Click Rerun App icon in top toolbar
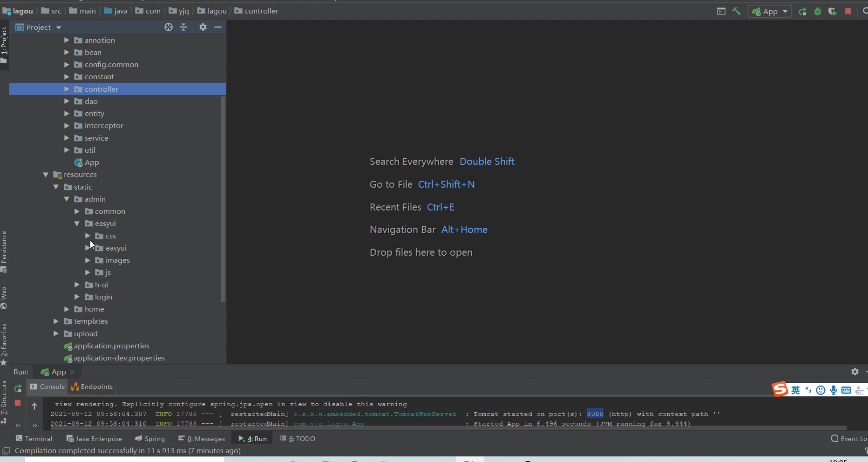The width and height of the screenshot is (868, 462). point(802,11)
